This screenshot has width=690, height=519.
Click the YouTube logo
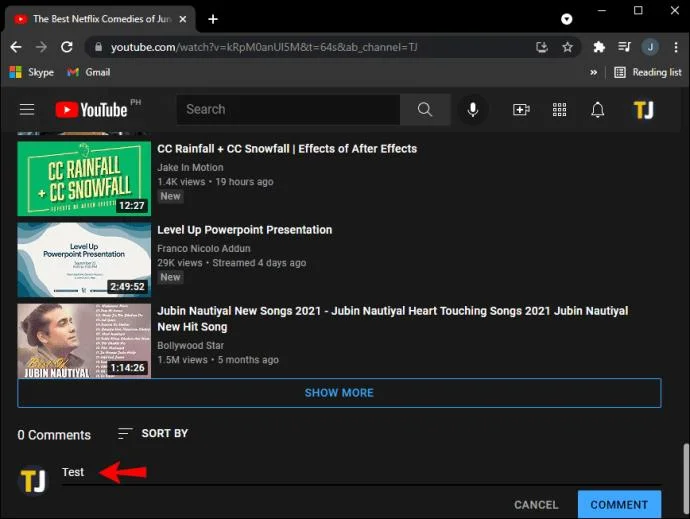pyautogui.click(x=92, y=110)
